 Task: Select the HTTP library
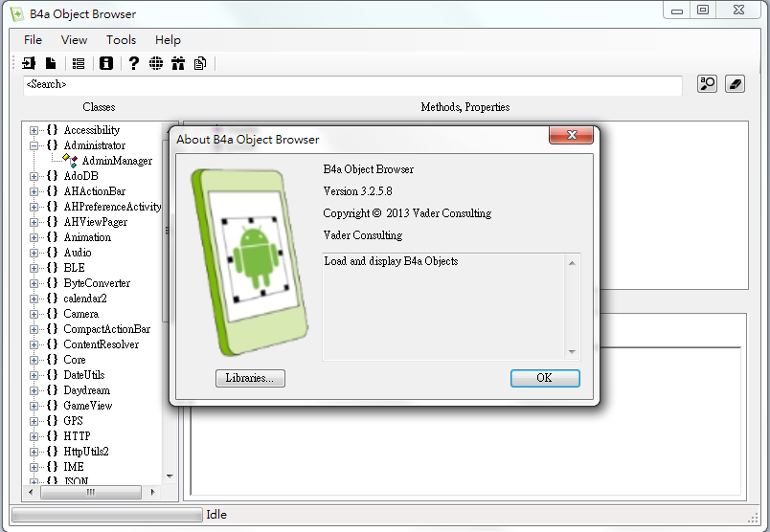(x=78, y=436)
